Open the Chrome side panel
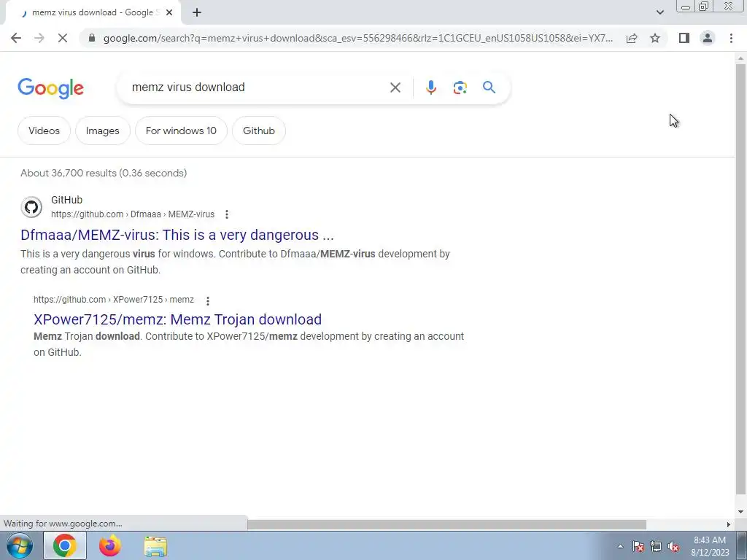 (x=684, y=38)
